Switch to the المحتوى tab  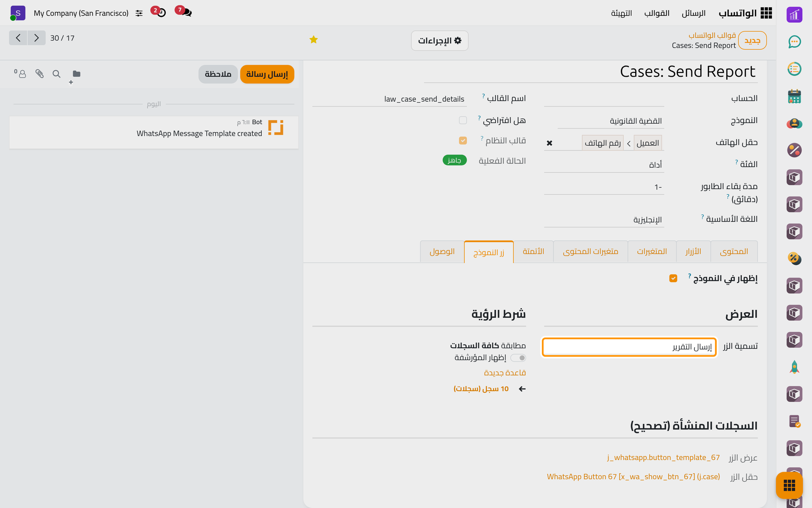(x=734, y=251)
